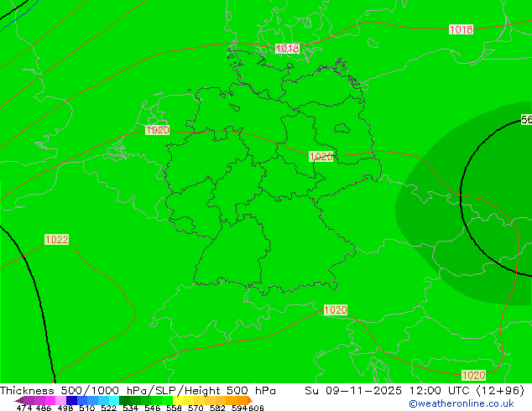The width and height of the screenshot is (532, 411).
Task: Select the 1022 isobar label over France
Action: tap(57, 239)
